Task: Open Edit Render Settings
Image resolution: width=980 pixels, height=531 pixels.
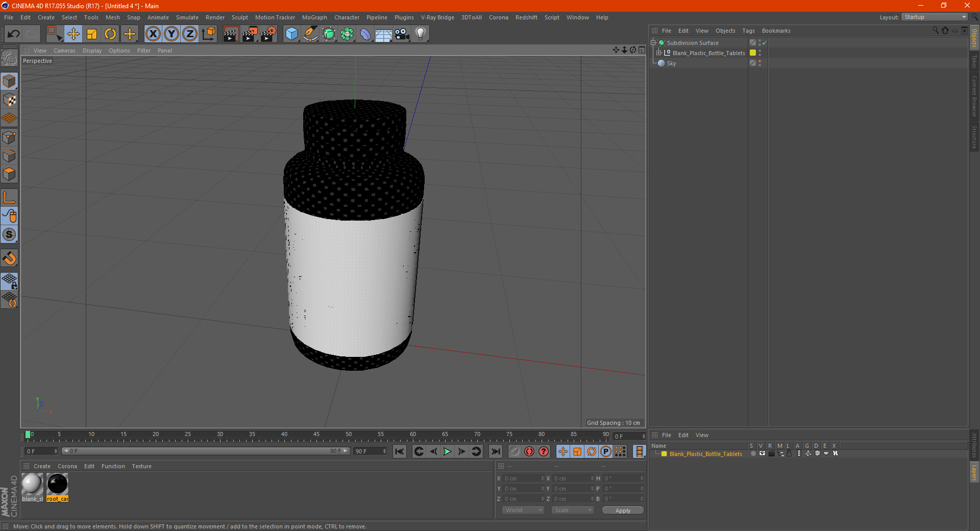Action: pos(268,34)
